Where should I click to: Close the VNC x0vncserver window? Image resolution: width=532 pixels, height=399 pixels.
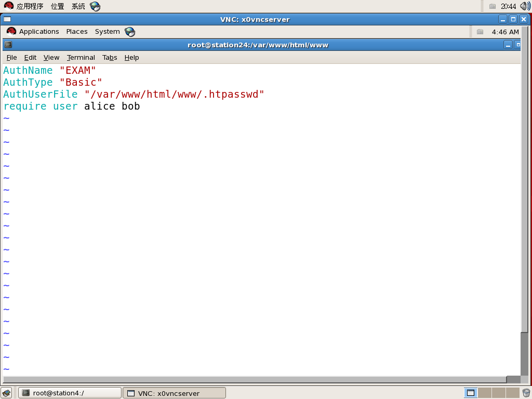tap(524, 19)
